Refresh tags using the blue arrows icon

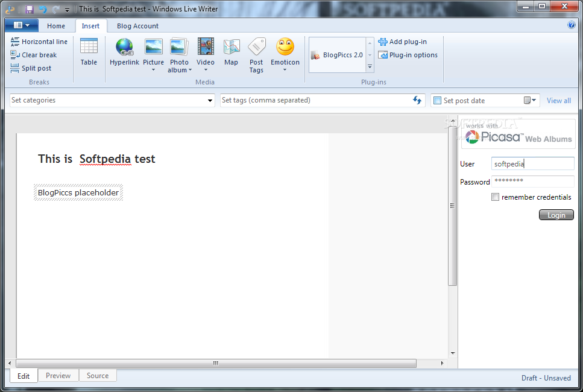[417, 100]
